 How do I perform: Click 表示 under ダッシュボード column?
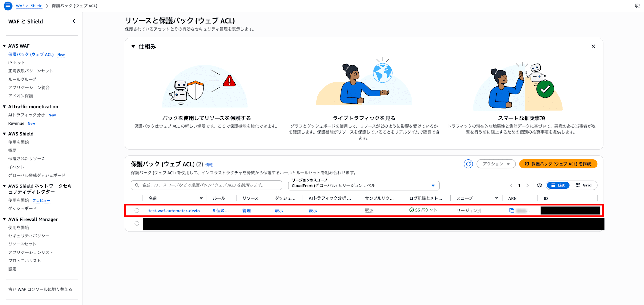pyautogui.click(x=279, y=211)
